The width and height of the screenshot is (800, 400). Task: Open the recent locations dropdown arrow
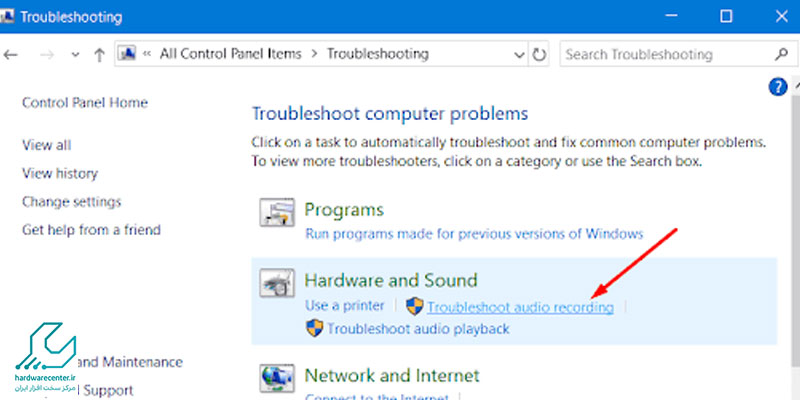[x=75, y=55]
